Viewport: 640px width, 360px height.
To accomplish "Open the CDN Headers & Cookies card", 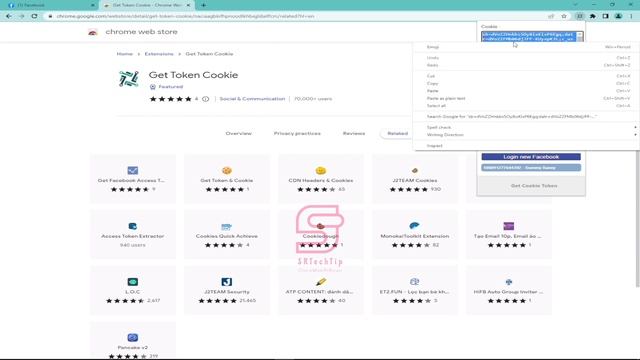I will tap(321, 179).
